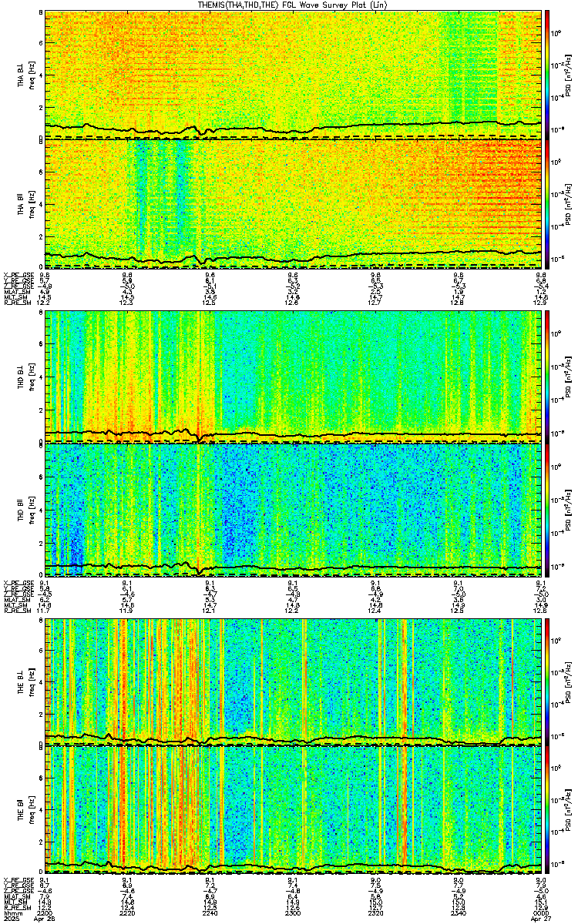
Task: Click the THA B|| spectrogram panel
Action: tap(294, 204)
